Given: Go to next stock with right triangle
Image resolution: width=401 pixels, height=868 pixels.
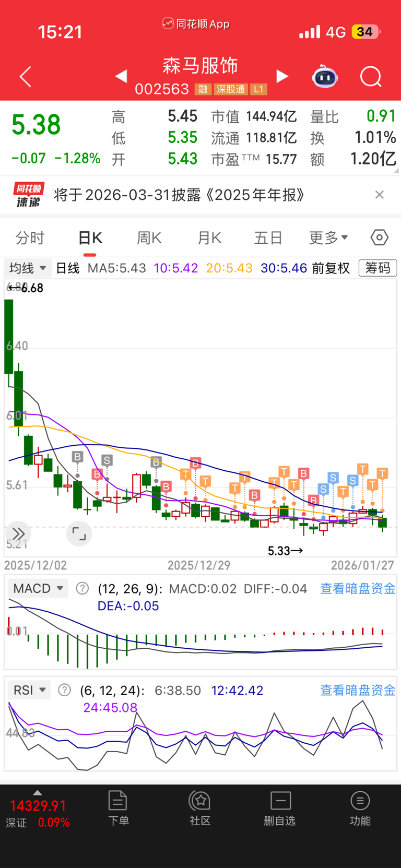Looking at the screenshot, I should coord(282,76).
